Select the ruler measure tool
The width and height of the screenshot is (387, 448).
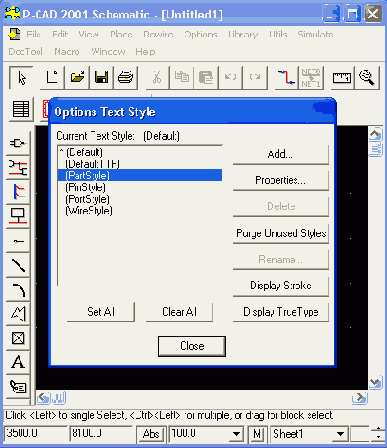342,78
